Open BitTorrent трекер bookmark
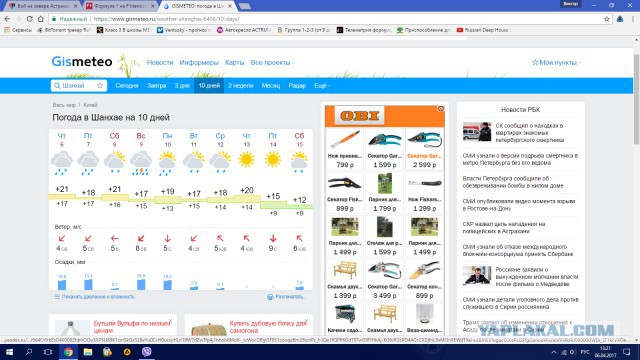Screen dimensions: 640x360 pos(64,30)
